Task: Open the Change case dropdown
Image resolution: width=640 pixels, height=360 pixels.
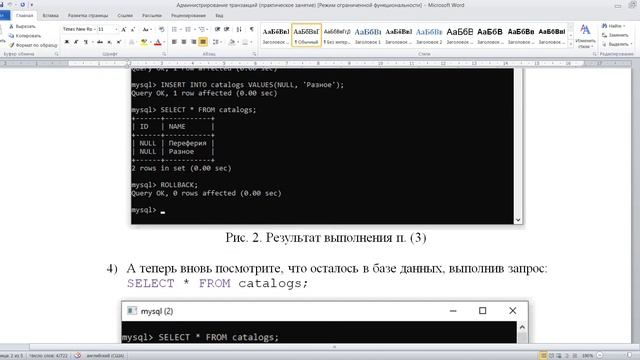Action: coord(146,29)
